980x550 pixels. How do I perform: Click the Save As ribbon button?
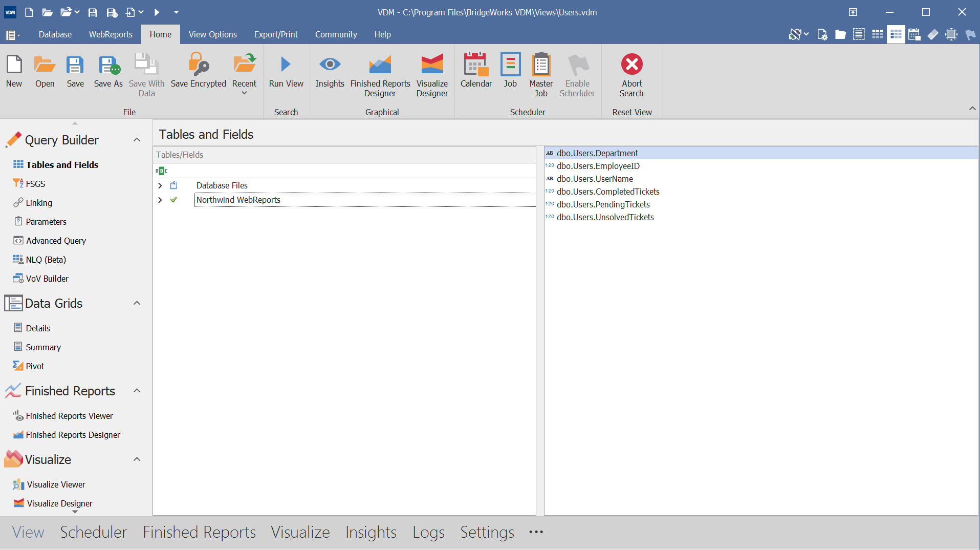pyautogui.click(x=108, y=71)
